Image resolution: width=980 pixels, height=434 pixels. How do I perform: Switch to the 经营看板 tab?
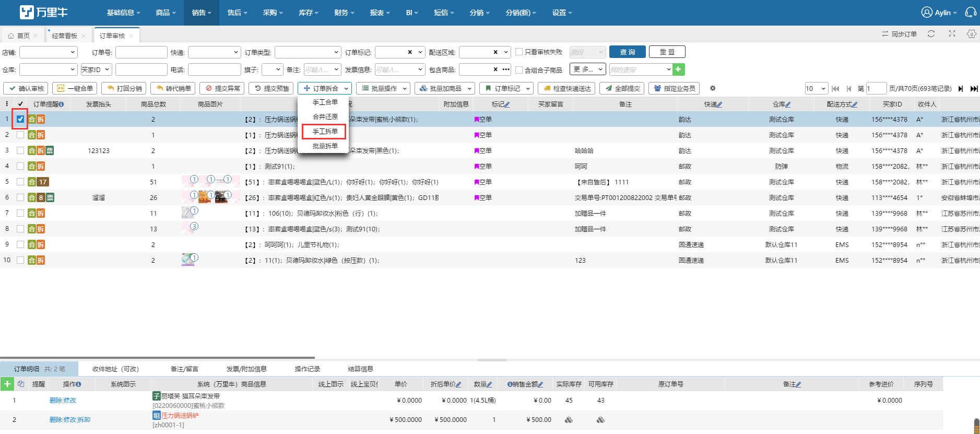point(65,36)
